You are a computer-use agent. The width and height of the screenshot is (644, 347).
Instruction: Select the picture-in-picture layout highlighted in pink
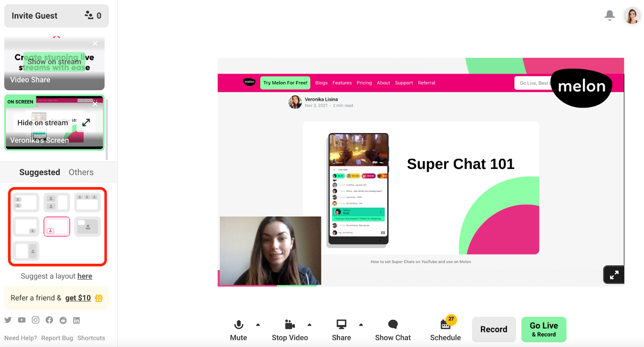(x=57, y=226)
